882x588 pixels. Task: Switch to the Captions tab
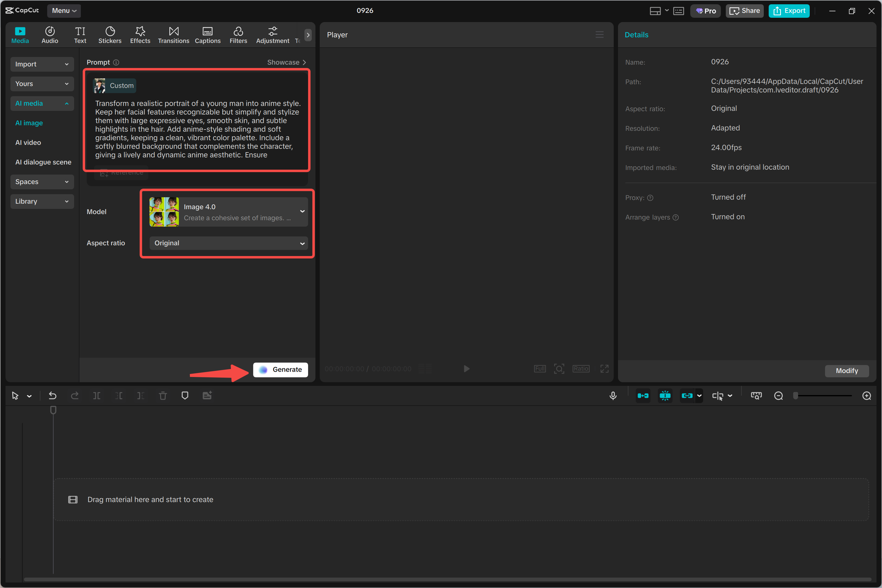pos(207,35)
